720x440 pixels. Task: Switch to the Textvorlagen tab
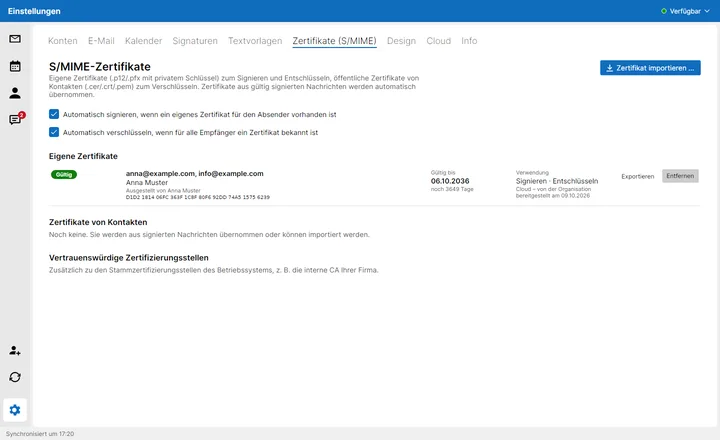pyautogui.click(x=255, y=41)
